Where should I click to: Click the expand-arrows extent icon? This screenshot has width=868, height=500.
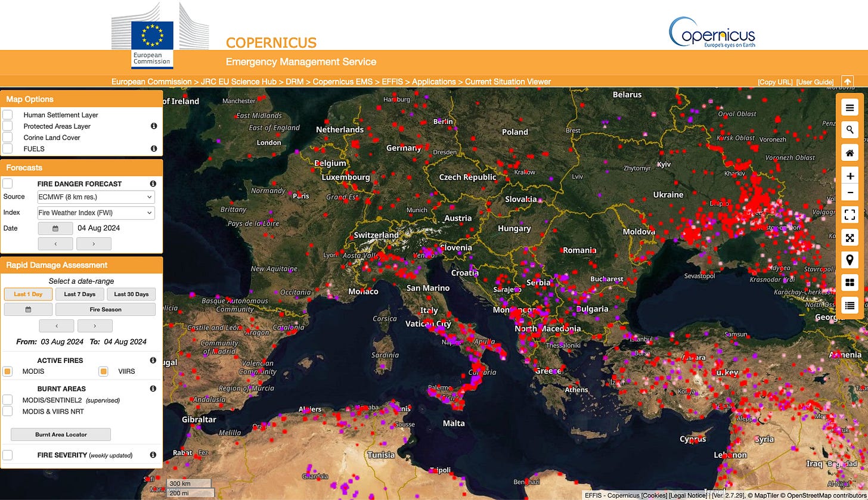coord(850,237)
